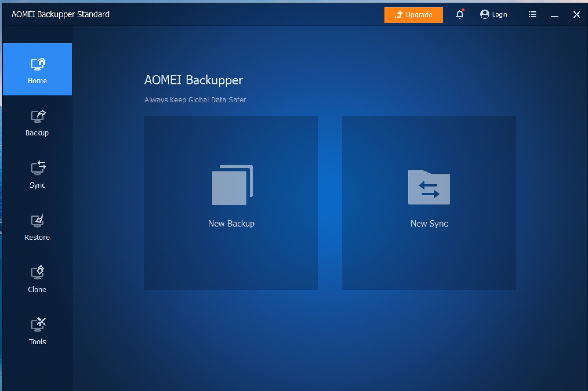Click Login to sign in
This screenshot has width=588, height=391.
pyautogui.click(x=493, y=14)
